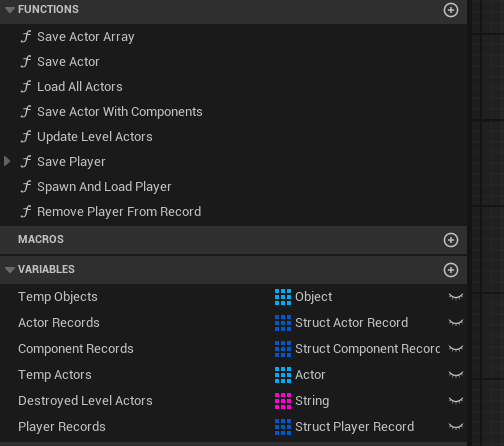Select Spawn And Load Player function
This screenshot has height=446, width=504.
104,187
